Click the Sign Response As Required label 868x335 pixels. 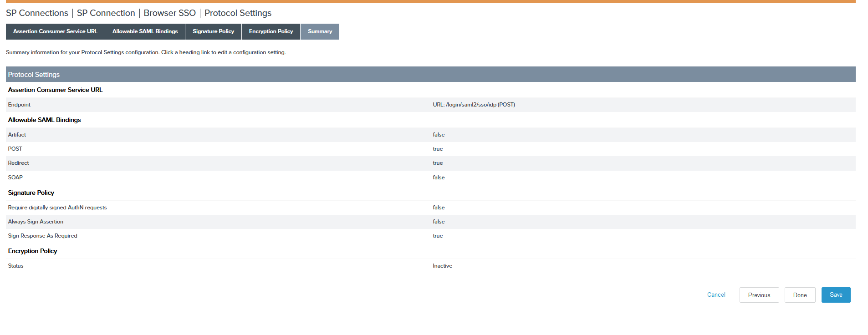(x=42, y=236)
